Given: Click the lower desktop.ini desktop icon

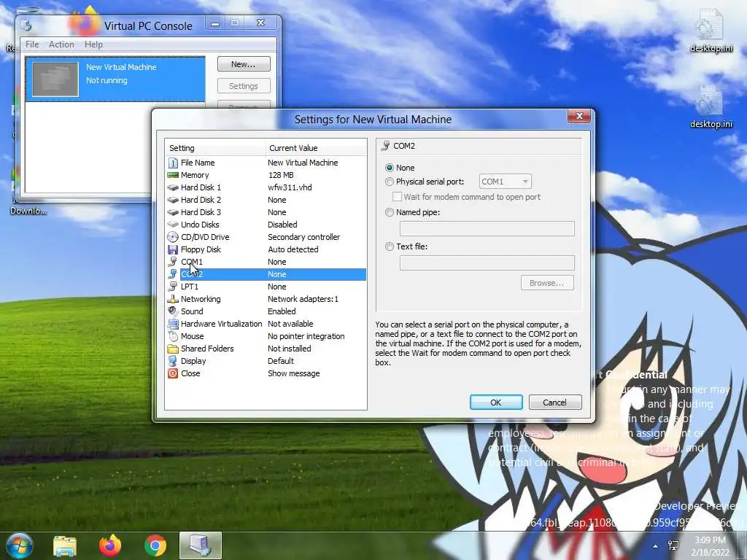Looking at the screenshot, I should tap(711, 108).
